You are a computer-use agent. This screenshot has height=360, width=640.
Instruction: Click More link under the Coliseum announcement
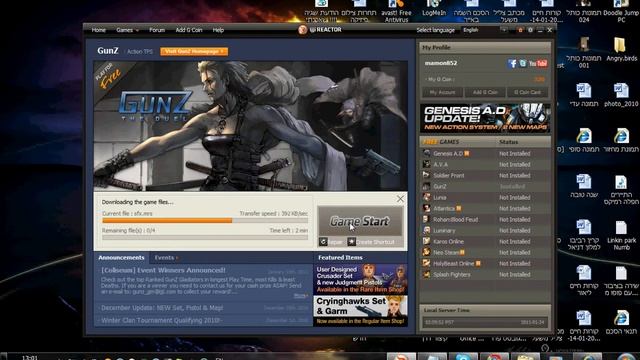click(301, 296)
